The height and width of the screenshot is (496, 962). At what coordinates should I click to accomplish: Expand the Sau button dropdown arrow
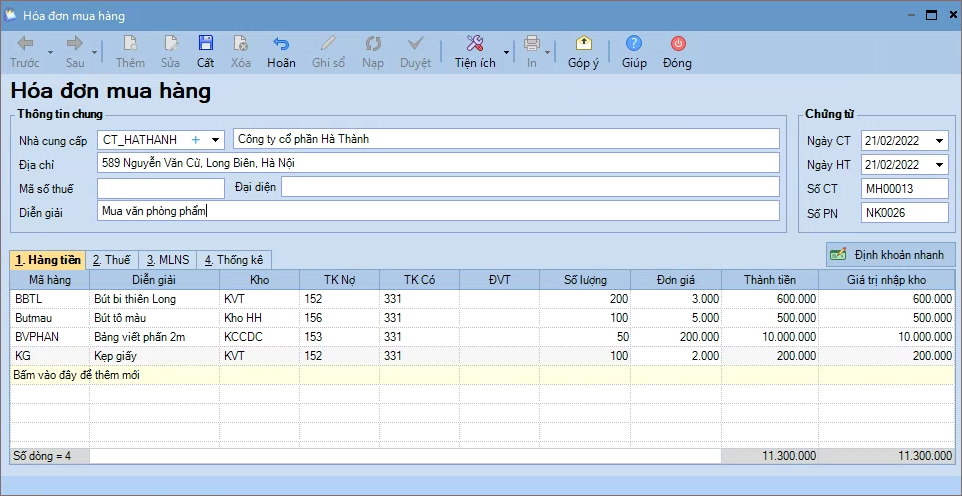point(94,52)
